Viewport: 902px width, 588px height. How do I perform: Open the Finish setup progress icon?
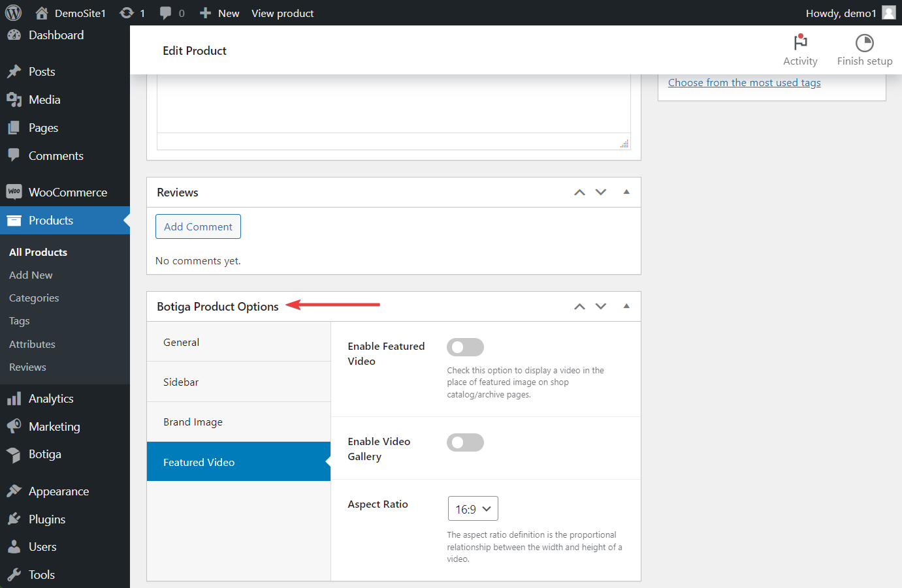pyautogui.click(x=865, y=43)
